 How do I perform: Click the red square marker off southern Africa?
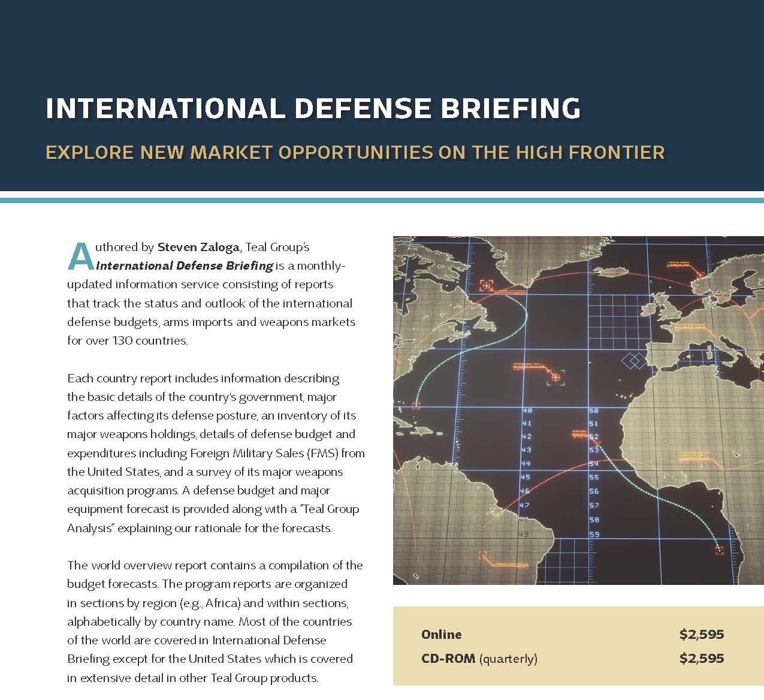tap(719, 550)
